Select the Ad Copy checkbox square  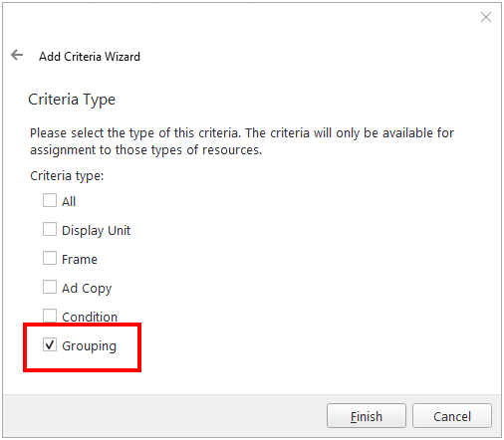(50, 287)
